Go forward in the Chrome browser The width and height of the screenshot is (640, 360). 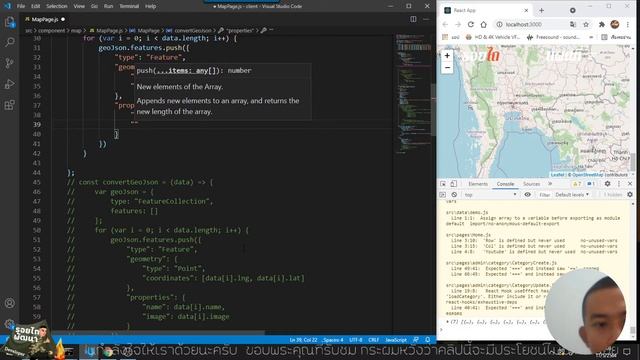[x=458, y=24]
